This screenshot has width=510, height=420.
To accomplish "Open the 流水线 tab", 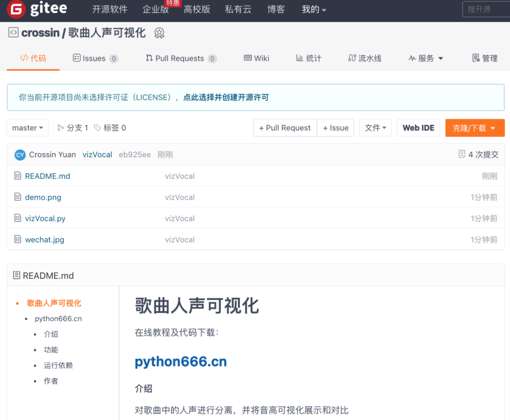I will (365, 58).
